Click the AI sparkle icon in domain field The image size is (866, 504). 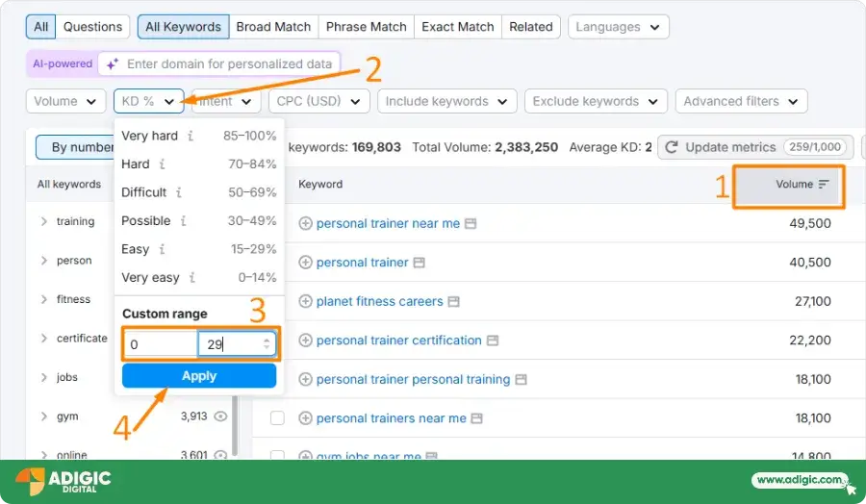click(113, 64)
